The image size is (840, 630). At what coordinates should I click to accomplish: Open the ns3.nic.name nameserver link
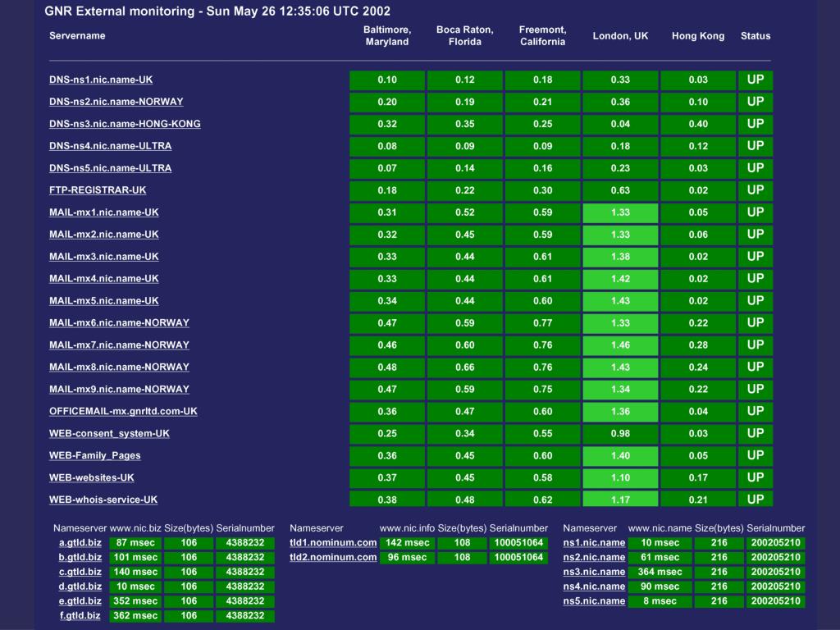coord(594,572)
